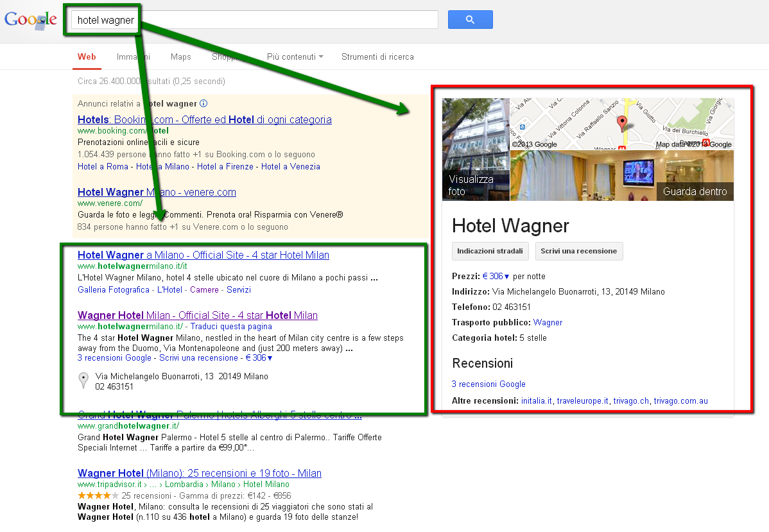Open the trivago.ch reviews link
The image size is (769, 532).
631,401
